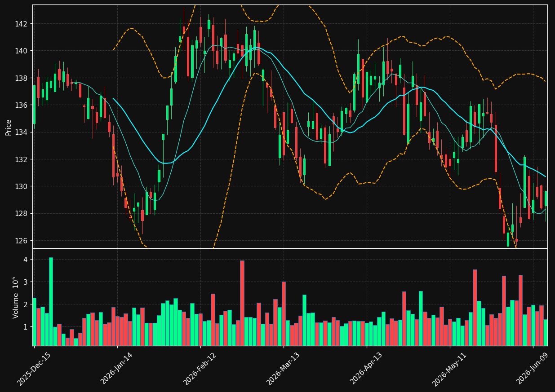Click the 2026-Jan-14 date label

117,369
